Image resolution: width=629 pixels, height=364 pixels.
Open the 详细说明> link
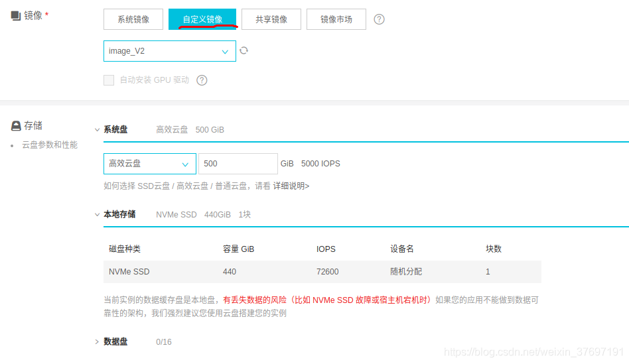coord(291,186)
